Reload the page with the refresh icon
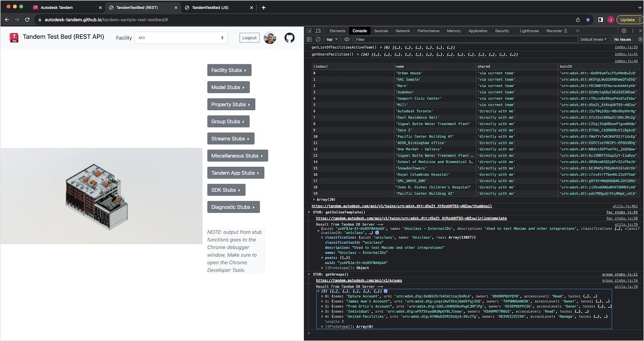 [x=28, y=20]
